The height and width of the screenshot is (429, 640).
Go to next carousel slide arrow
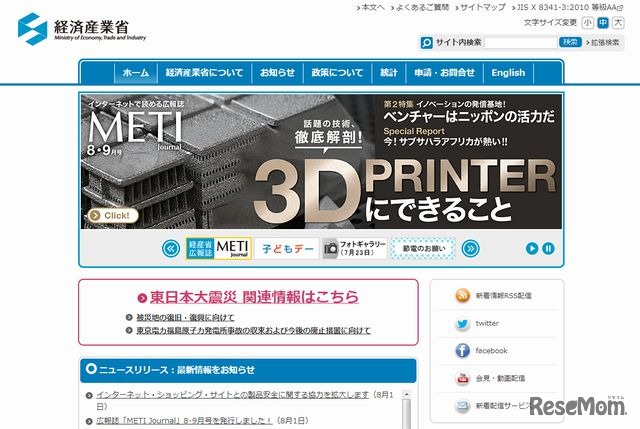(470, 248)
